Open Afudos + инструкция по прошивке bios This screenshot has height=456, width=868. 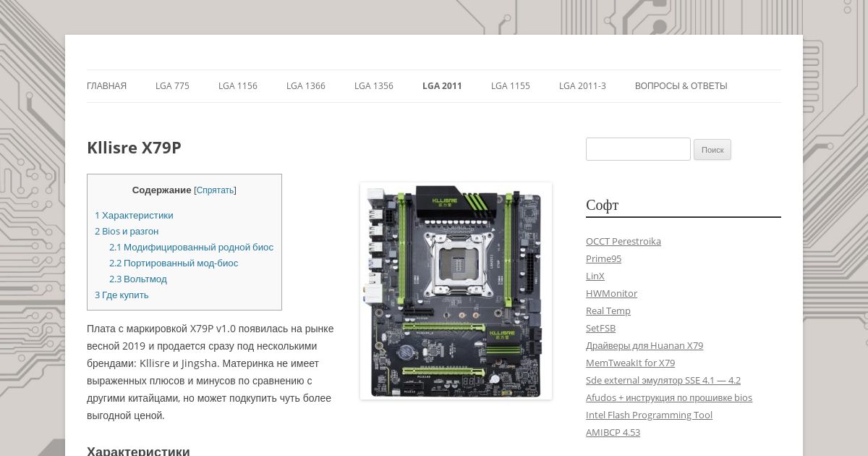click(669, 397)
